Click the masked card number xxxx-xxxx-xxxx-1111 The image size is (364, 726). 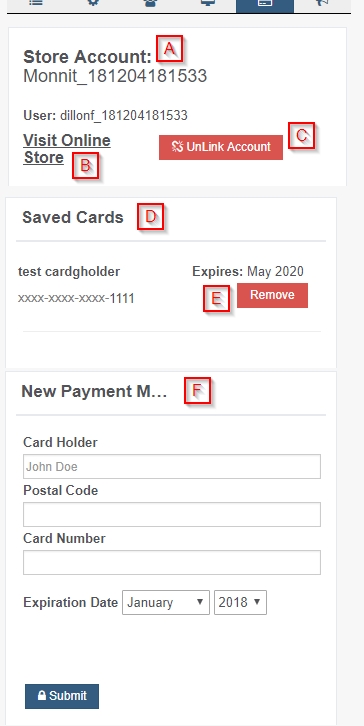(76, 299)
